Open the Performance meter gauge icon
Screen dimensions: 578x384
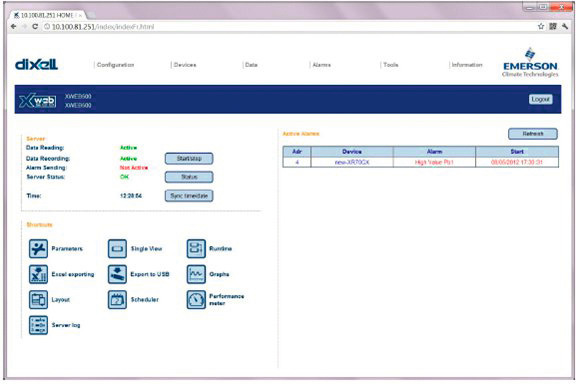(x=196, y=300)
